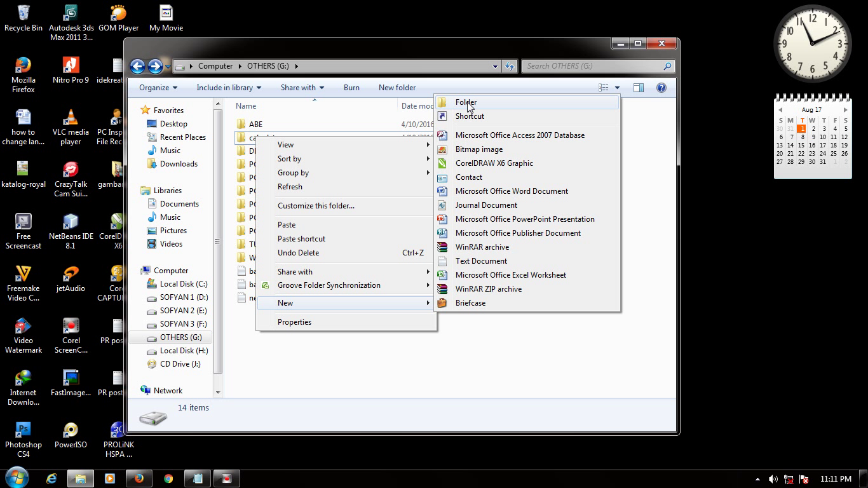Screen dimensions: 868x488
Task: Open change view options dropdown arrow
Action: click(616, 88)
